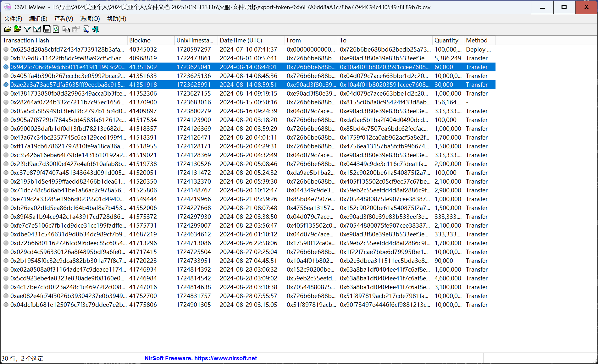This screenshot has width=598, height=364.
Task: Select the row with block number 40345032
Action: (143, 49)
